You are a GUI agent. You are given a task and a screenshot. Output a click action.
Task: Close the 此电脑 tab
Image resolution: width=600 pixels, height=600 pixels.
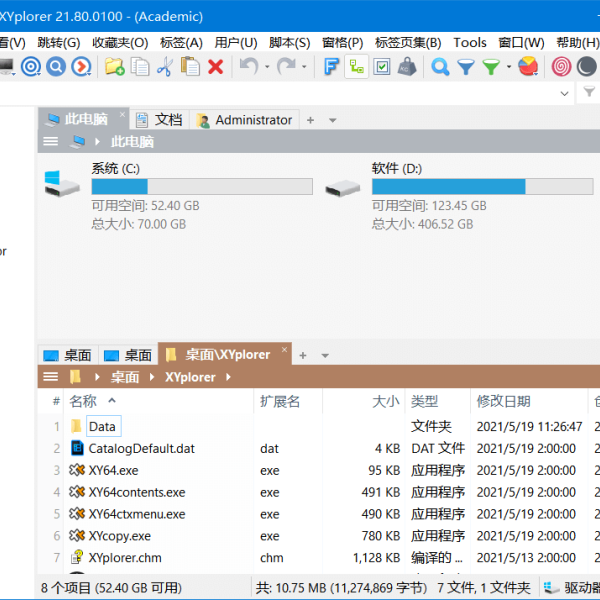pyautogui.click(x=122, y=114)
